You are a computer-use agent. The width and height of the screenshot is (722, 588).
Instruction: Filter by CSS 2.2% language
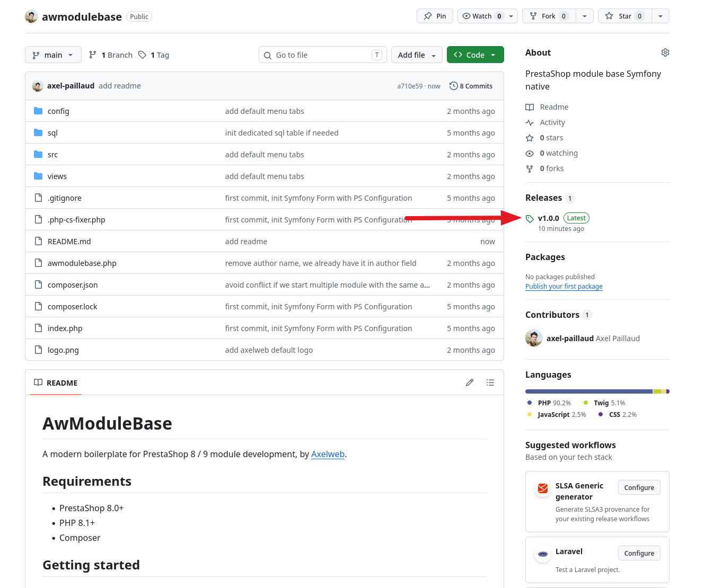pyautogui.click(x=618, y=415)
